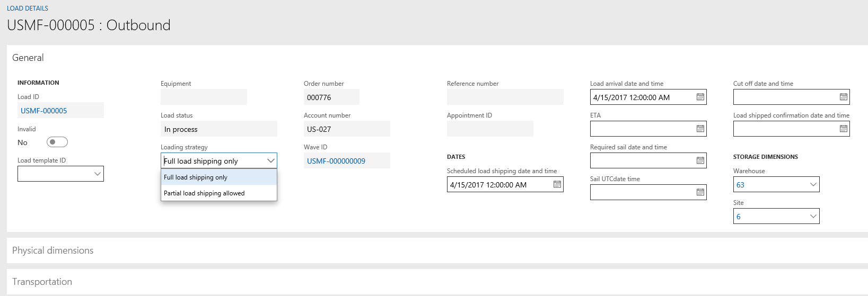Toggle the Invalid switch
Screen dimensions: 868x296
[x=57, y=142]
